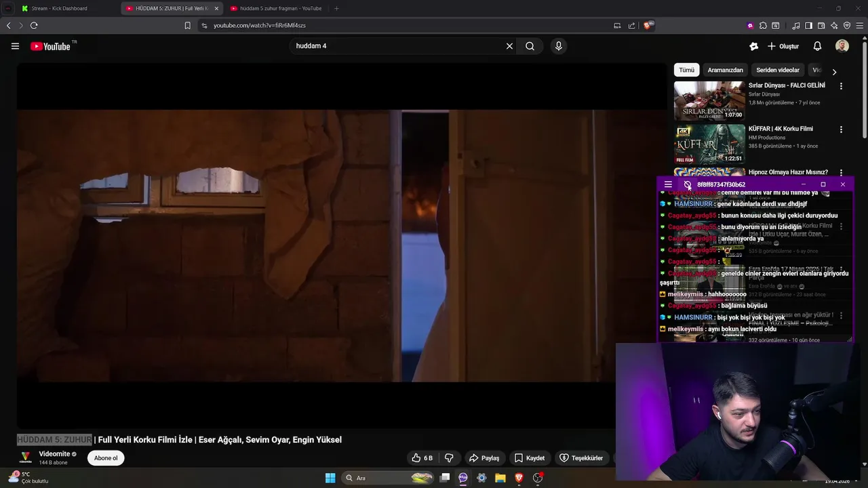Open the music note playlist icon

tap(796, 26)
